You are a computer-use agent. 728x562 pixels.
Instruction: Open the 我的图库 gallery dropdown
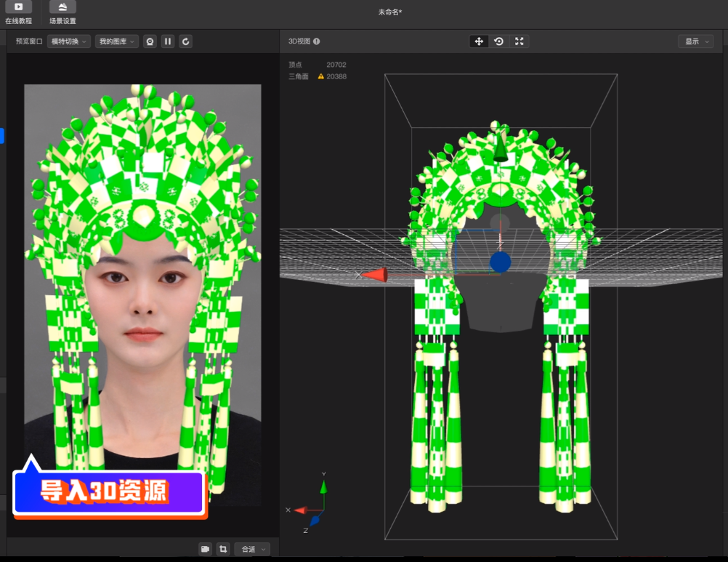116,41
